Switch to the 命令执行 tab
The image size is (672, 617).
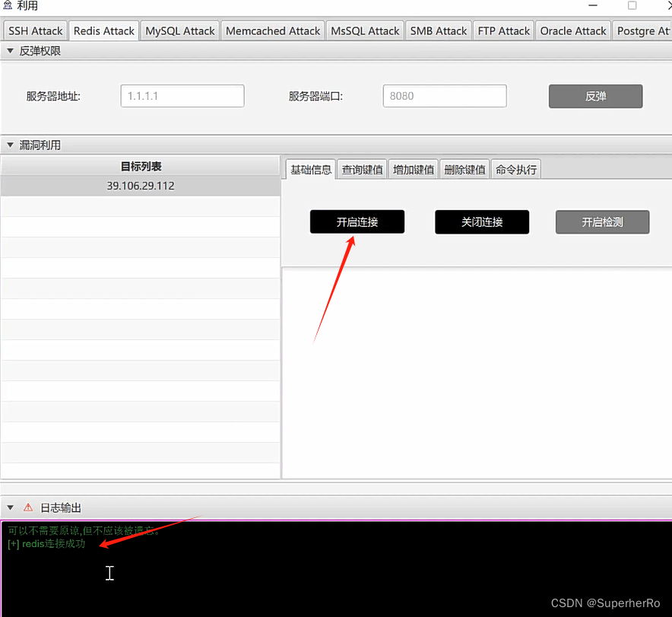(x=516, y=170)
